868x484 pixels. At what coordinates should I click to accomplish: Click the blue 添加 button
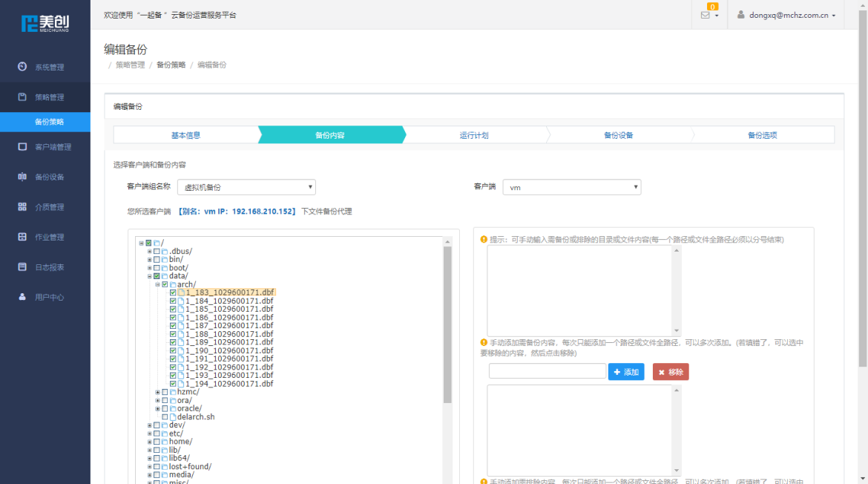tap(626, 372)
